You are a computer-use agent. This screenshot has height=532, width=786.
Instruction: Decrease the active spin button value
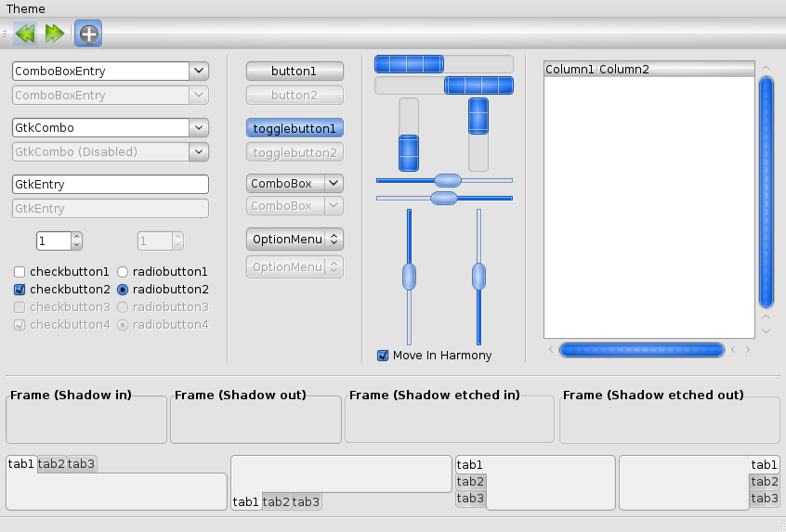point(76,245)
